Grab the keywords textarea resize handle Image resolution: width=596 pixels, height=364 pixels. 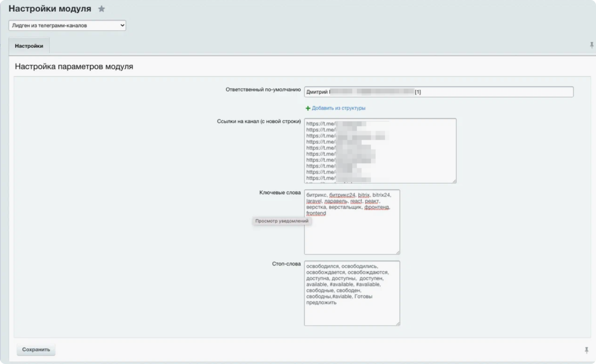tap(398, 252)
